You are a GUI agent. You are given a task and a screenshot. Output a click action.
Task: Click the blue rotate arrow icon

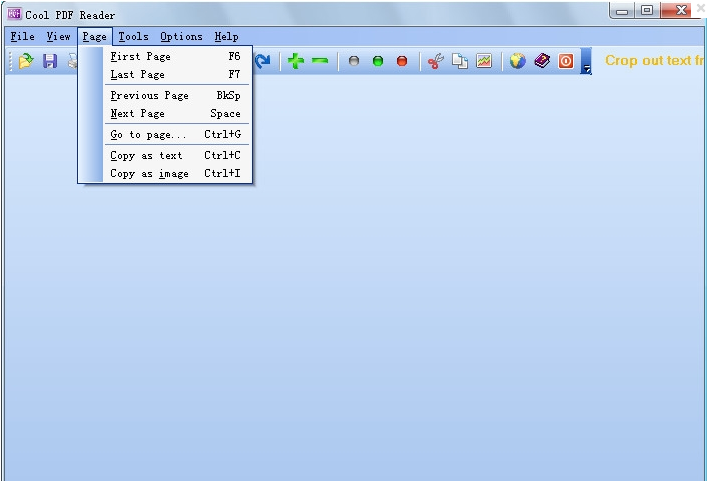click(x=262, y=61)
